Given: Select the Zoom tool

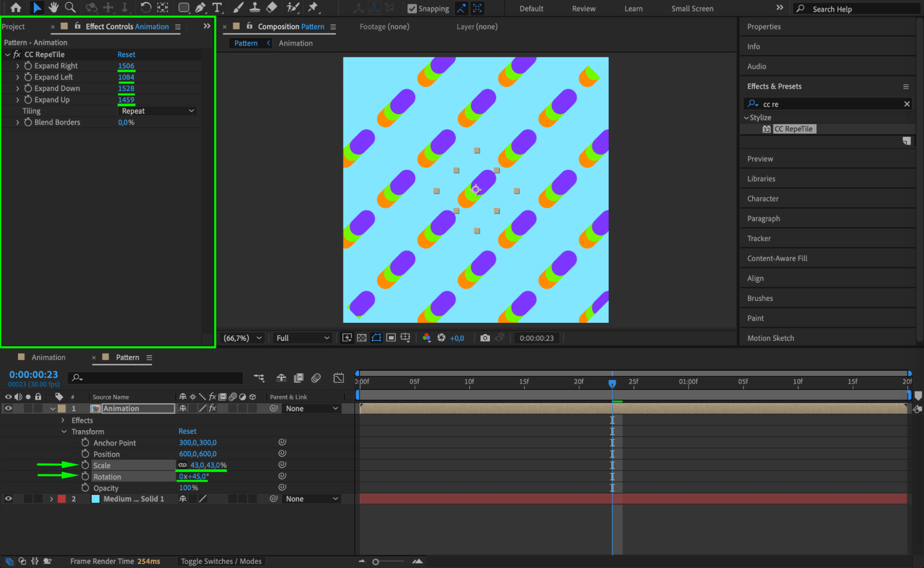Looking at the screenshot, I should click(70, 7).
